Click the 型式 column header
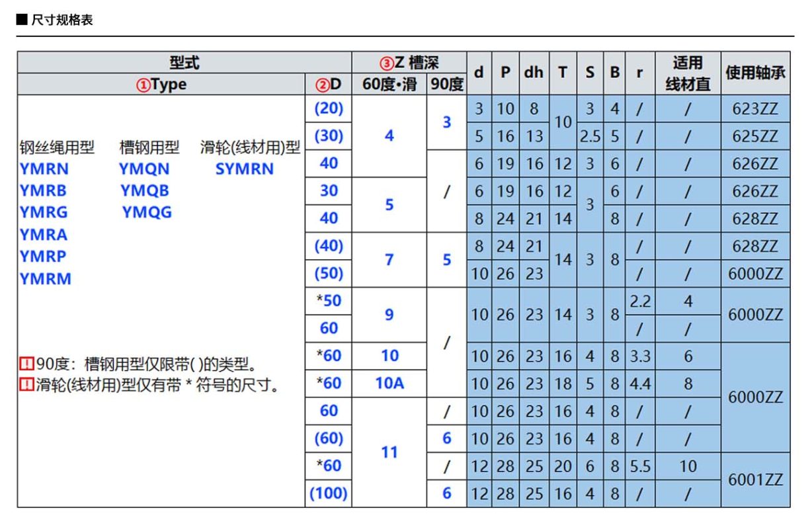Image resolution: width=812 pixels, height=529 pixels. pos(184,63)
